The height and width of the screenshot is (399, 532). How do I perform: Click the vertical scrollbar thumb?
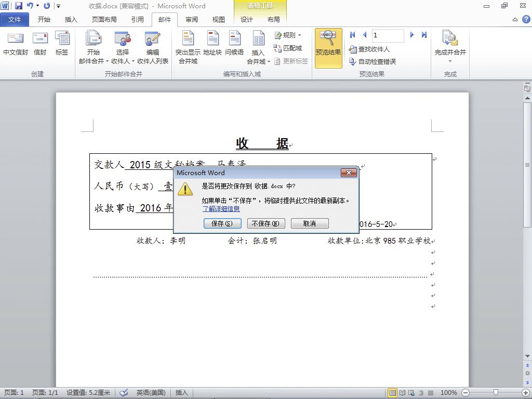point(527,165)
